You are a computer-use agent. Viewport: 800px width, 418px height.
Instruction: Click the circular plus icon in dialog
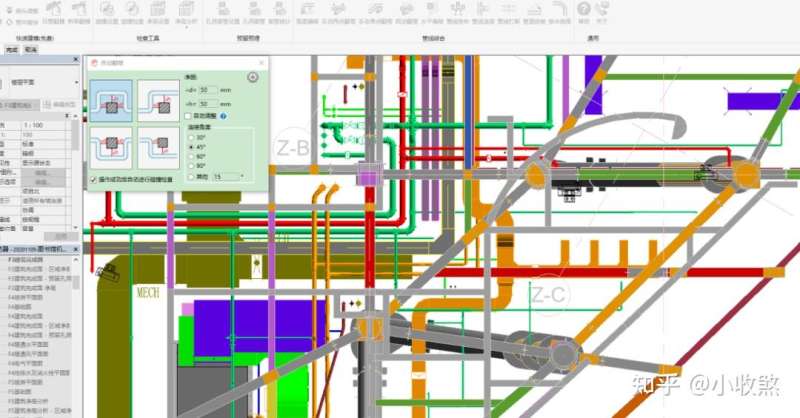coord(253,77)
